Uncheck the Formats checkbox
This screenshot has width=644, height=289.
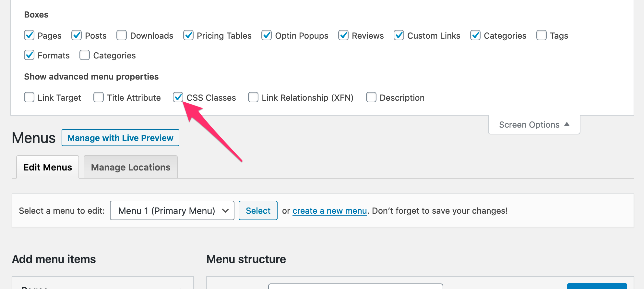[x=29, y=55]
